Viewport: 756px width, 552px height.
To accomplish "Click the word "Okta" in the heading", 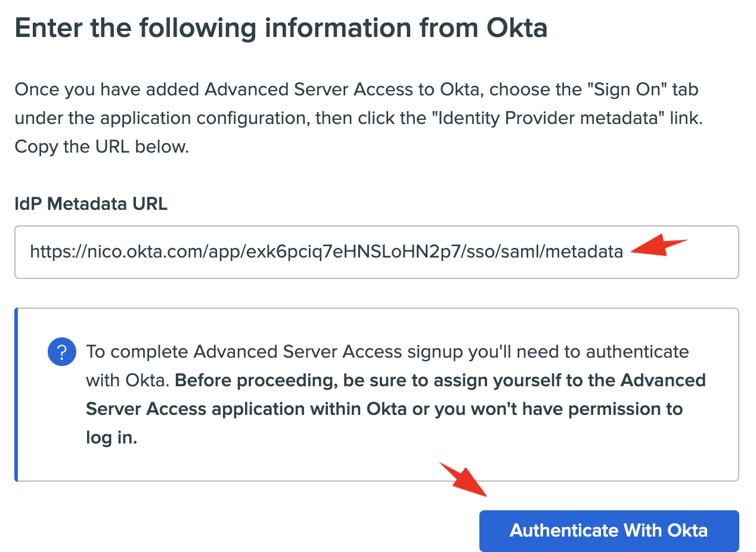I will 517,28.
